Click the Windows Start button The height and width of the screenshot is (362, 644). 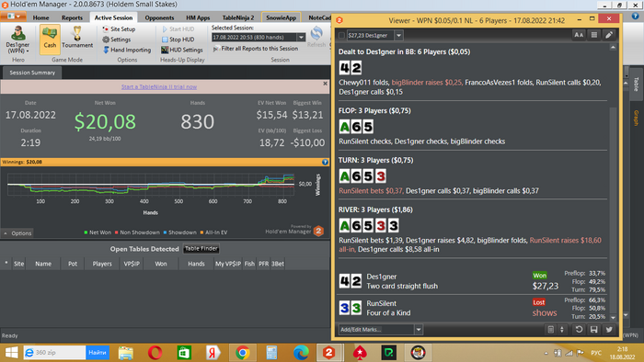pos(11,352)
